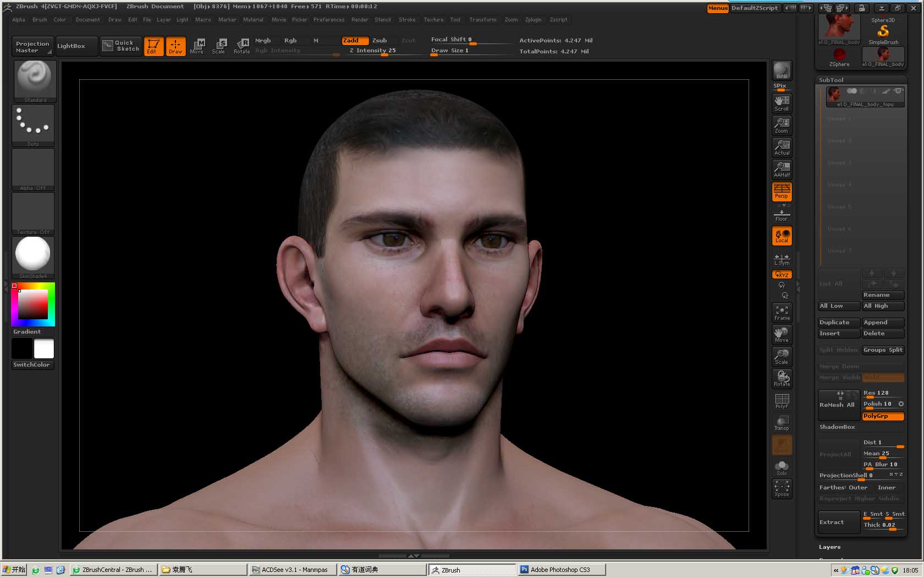The image size is (924, 578).
Task: Open the Brush menu
Action: tap(40, 20)
